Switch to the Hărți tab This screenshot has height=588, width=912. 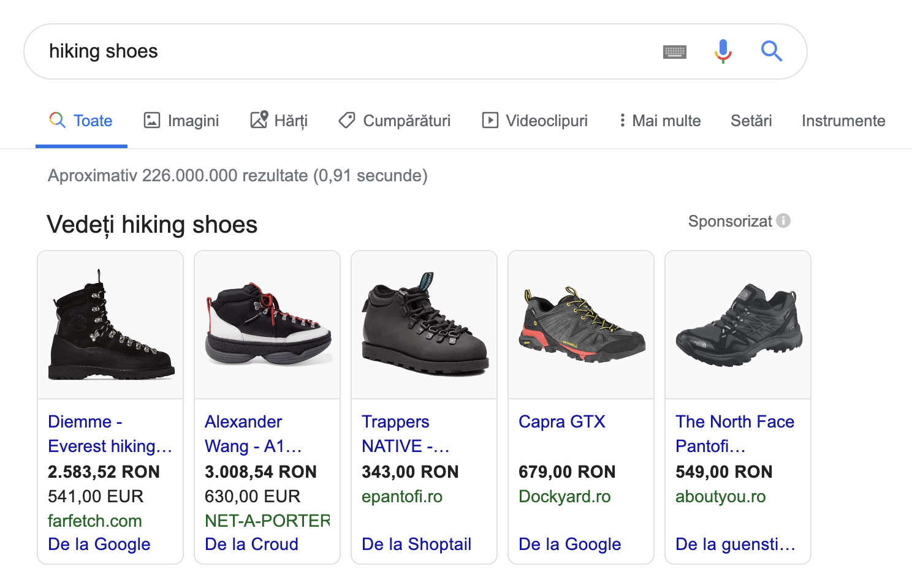point(279,121)
